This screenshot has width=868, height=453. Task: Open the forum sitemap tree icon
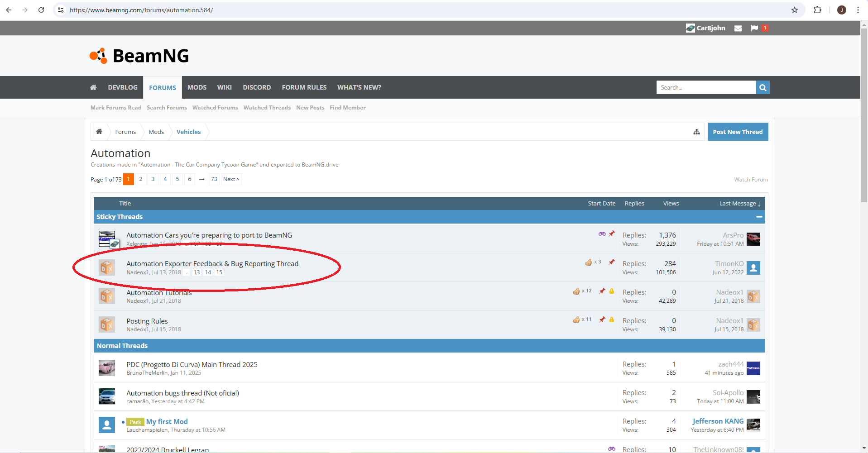point(696,132)
